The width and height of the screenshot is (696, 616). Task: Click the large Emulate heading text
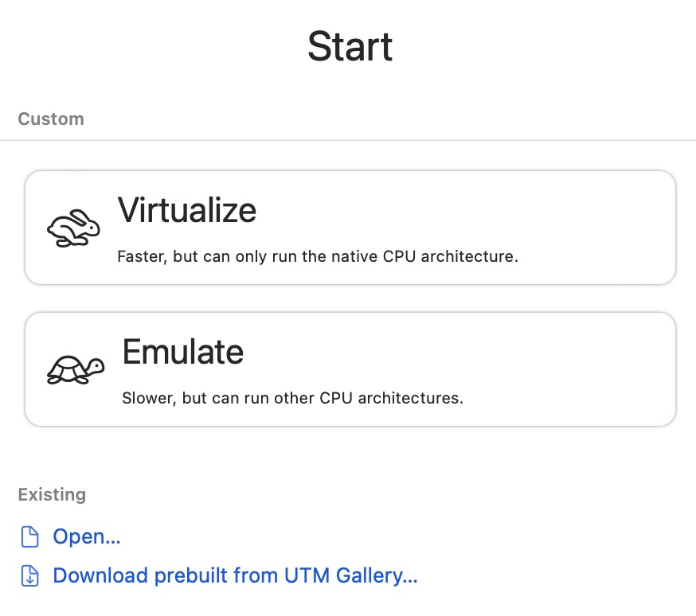point(183,352)
